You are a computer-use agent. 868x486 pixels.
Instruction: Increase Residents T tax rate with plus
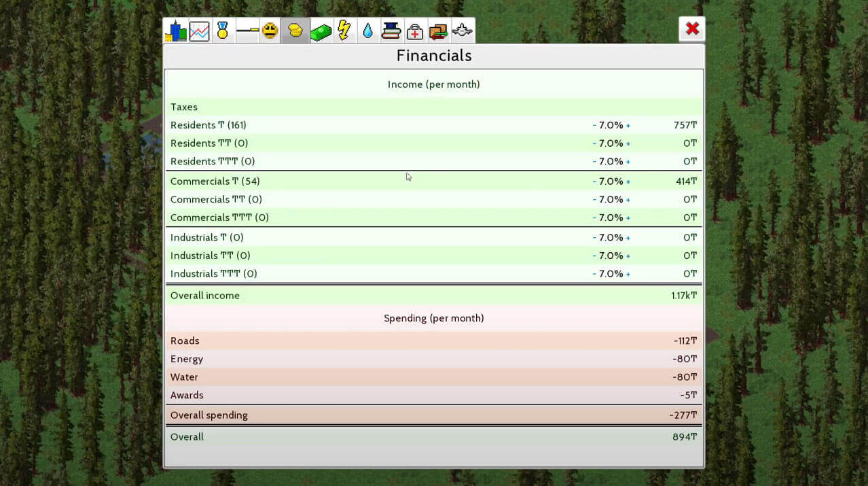[628, 126]
